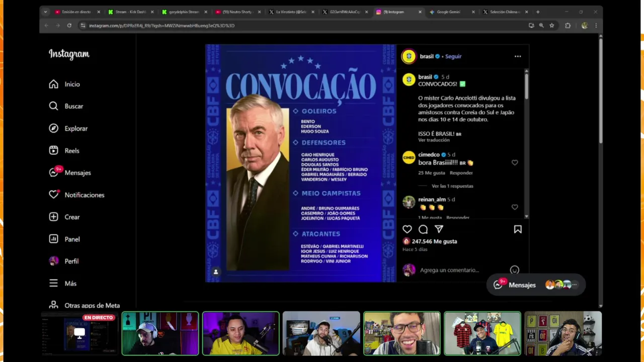Reload the page
The height and width of the screenshot is (362, 644).
(69, 25)
